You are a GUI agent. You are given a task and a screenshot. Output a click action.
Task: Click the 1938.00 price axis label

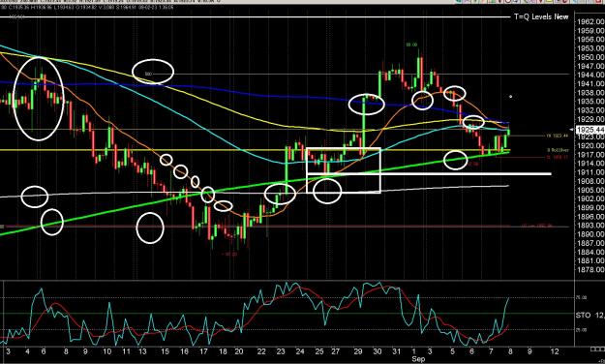pyautogui.click(x=590, y=93)
